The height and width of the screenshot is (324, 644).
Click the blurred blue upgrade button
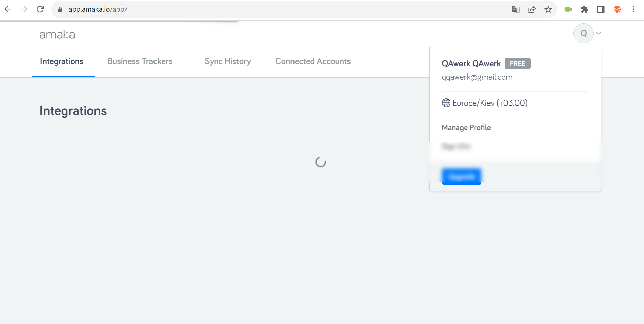click(461, 176)
